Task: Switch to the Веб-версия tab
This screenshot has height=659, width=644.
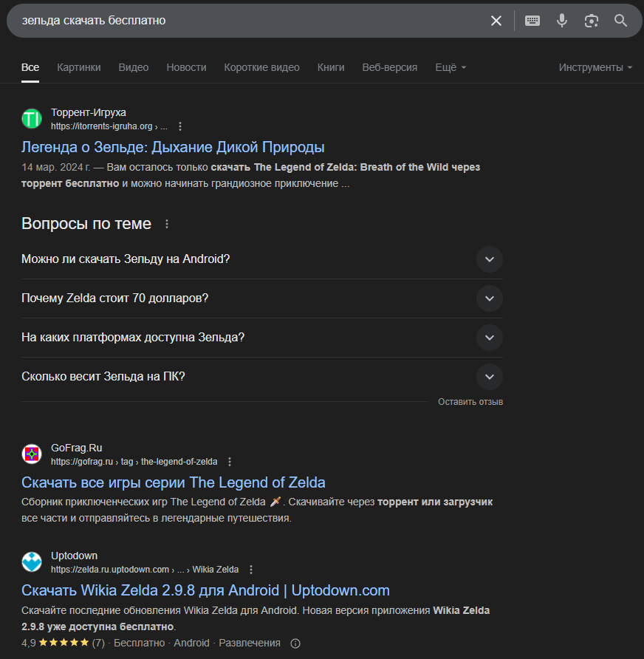Action: point(390,67)
